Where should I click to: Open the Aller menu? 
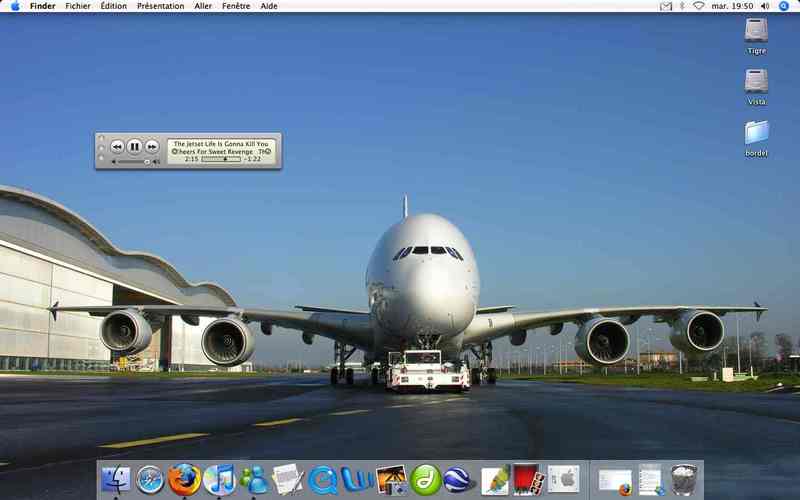click(x=203, y=6)
